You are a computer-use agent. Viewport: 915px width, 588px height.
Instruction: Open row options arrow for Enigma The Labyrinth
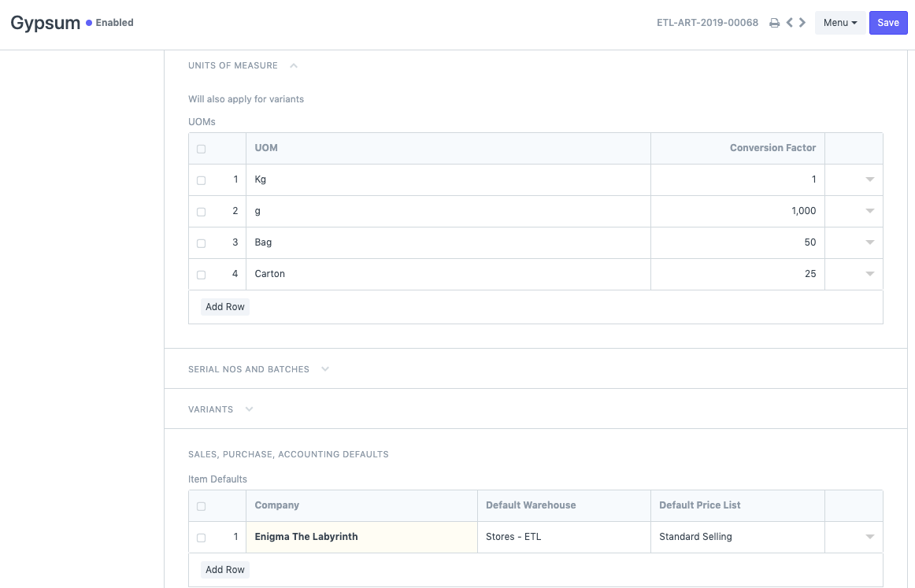tap(869, 537)
